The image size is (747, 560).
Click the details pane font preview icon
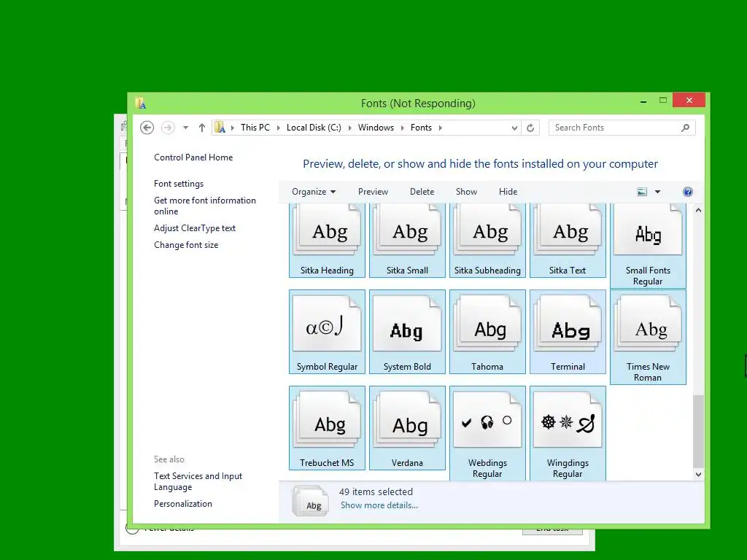(x=311, y=500)
